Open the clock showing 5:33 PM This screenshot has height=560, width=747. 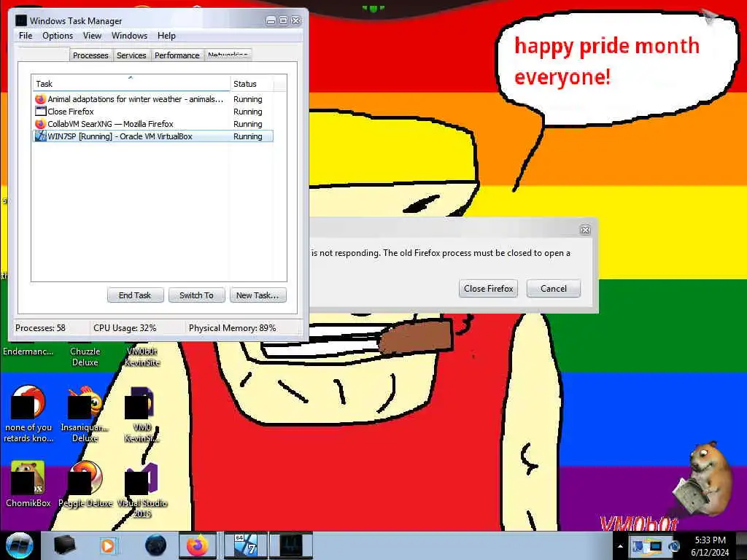click(x=710, y=540)
